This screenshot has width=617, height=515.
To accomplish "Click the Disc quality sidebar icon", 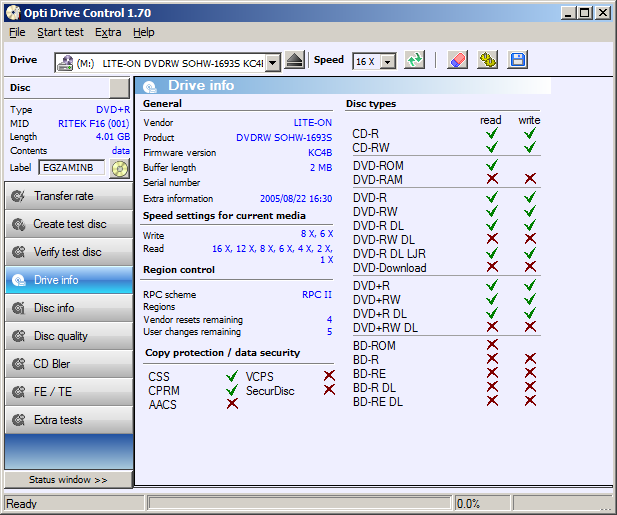I will point(18,336).
